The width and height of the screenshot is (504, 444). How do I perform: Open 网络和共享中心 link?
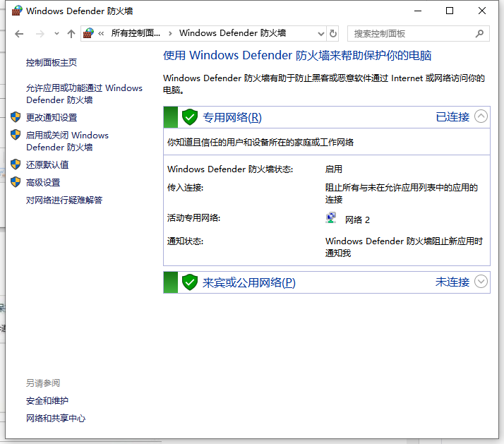(x=56, y=418)
